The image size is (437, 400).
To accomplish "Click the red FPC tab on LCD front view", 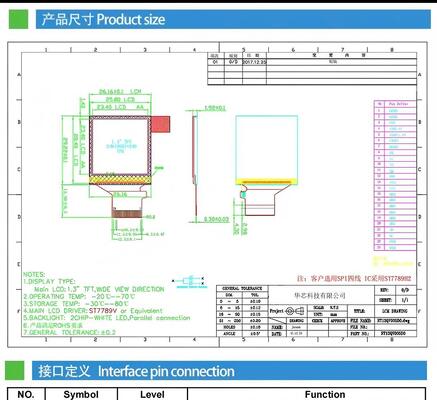I will 161,124.
